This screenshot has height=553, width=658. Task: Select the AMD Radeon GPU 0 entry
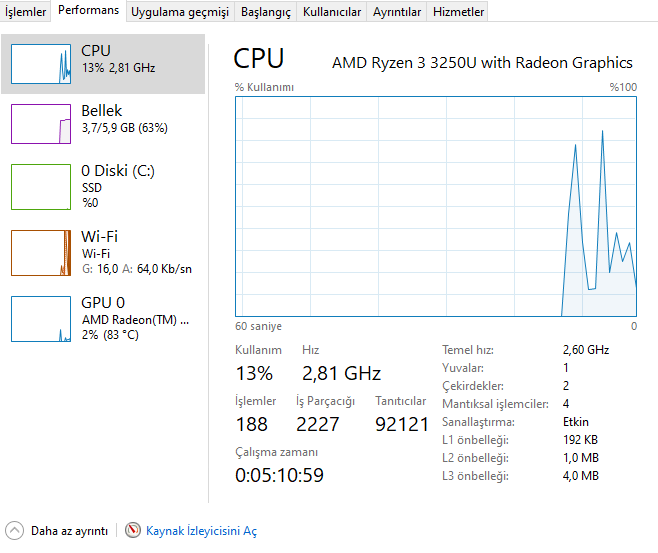pos(135,319)
